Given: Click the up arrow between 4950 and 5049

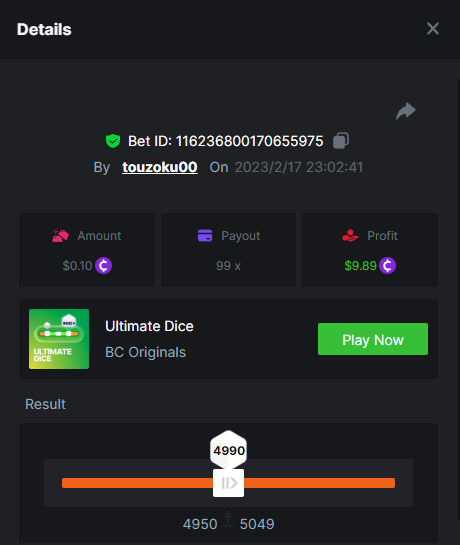Looking at the screenshot, I should [228, 519].
